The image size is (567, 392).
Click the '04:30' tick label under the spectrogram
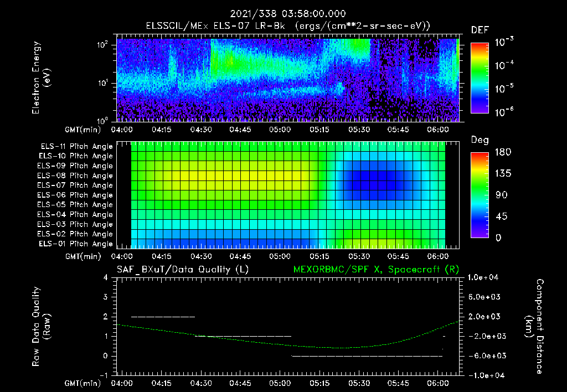[201, 130]
